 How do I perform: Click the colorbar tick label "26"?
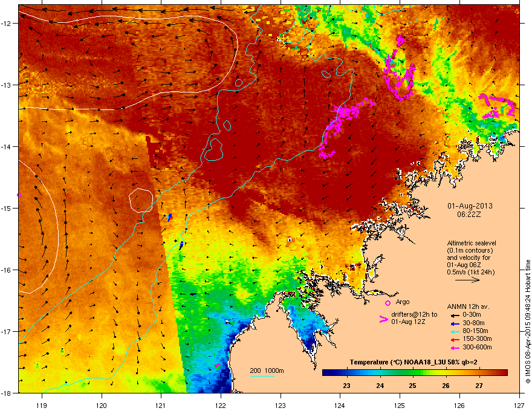446,386
